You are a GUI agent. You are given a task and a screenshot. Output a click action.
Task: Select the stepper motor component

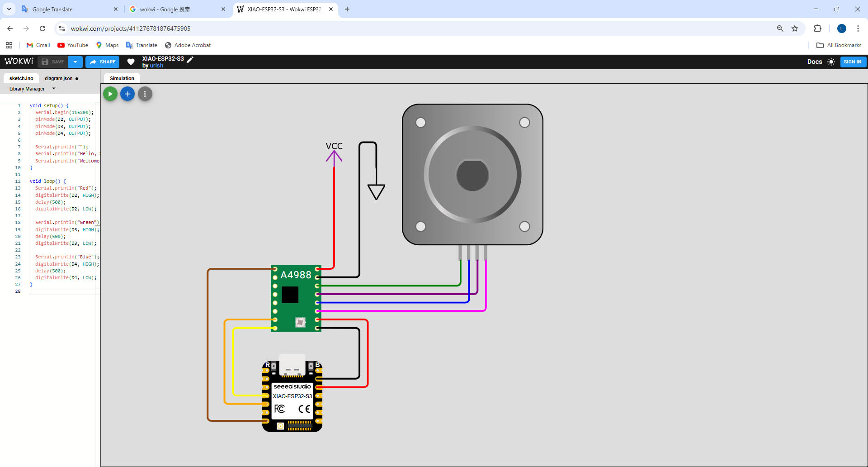472,175
